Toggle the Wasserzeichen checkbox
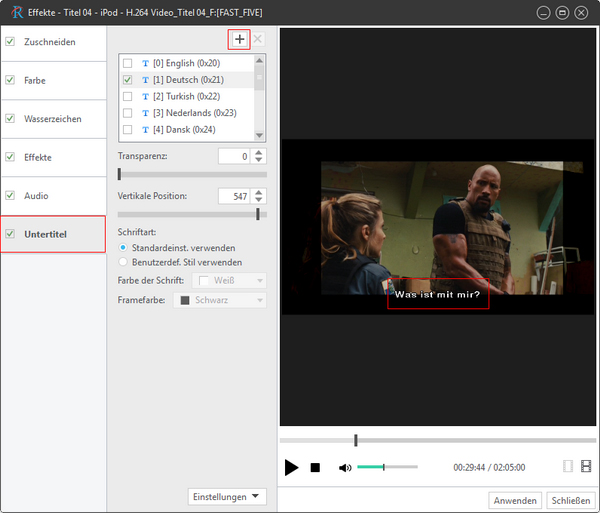600x513 pixels. pyautogui.click(x=10, y=118)
